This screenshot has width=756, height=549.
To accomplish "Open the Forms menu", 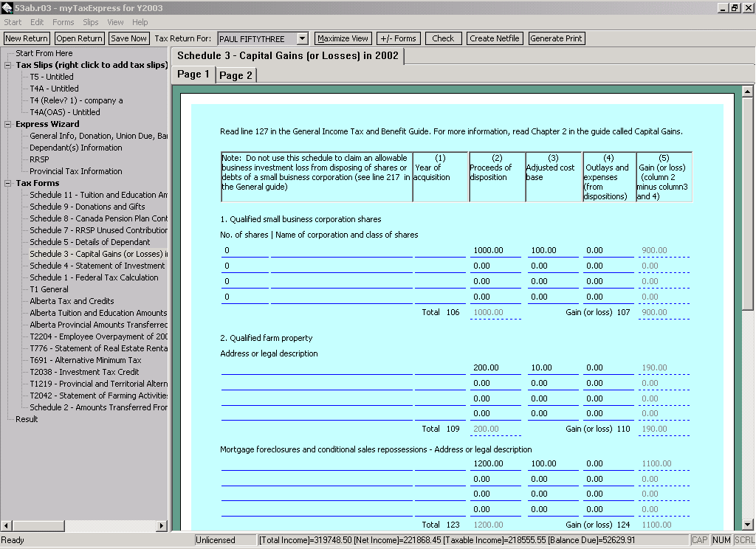I will (63, 22).
